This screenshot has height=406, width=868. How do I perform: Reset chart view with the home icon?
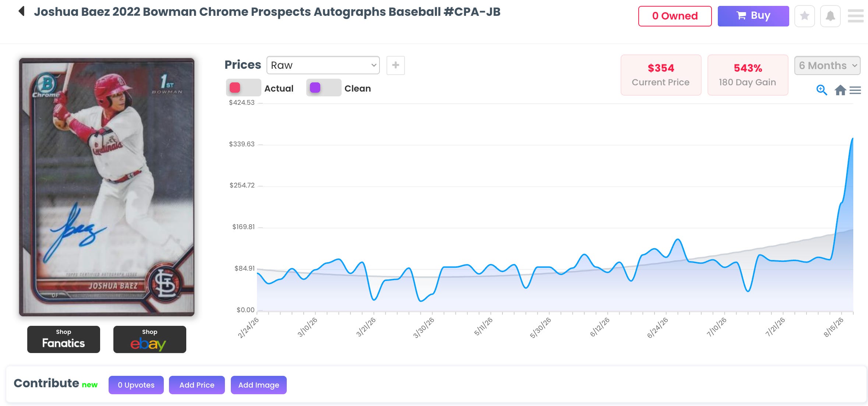point(840,90)
